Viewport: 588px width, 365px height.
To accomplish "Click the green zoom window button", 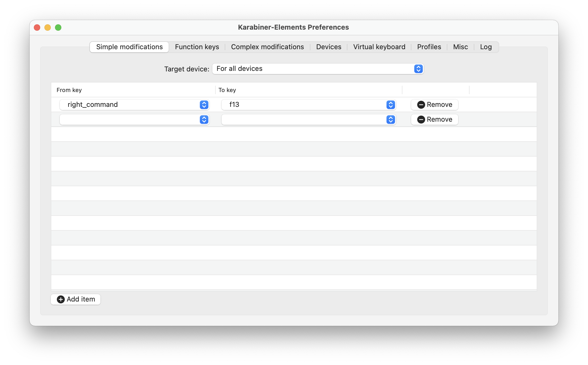I will tap(58, 28).
